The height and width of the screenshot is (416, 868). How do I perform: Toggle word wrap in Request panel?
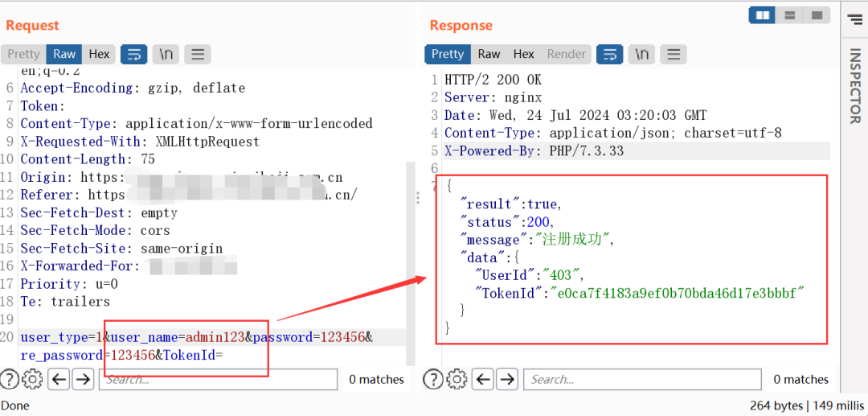click(x=134, y=54)
